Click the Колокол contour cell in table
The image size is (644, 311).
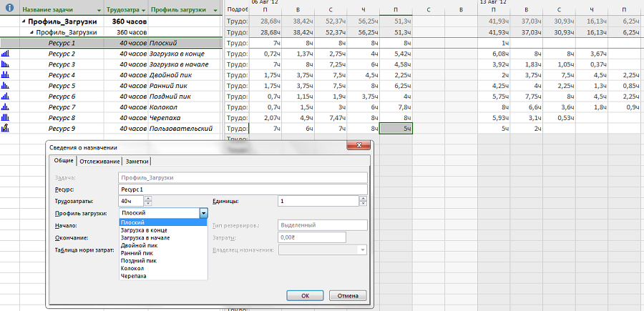tap(185, 107)
